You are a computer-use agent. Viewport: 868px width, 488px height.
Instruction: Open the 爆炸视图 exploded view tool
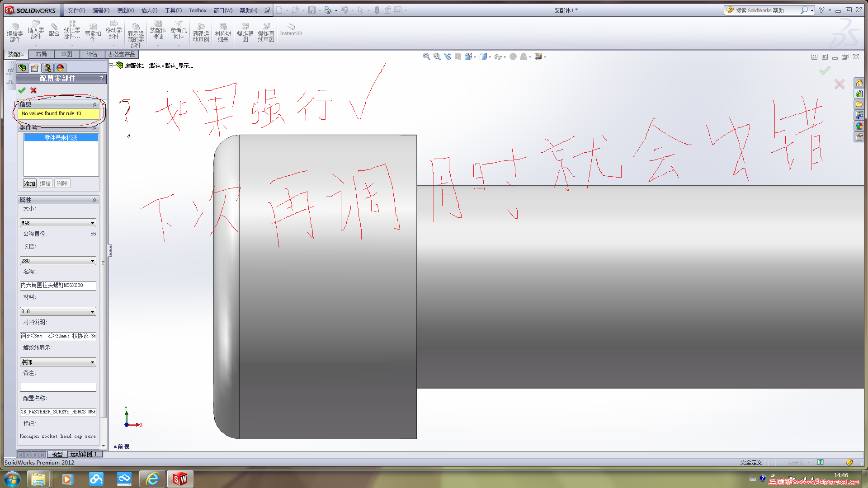tap(245, 32)
